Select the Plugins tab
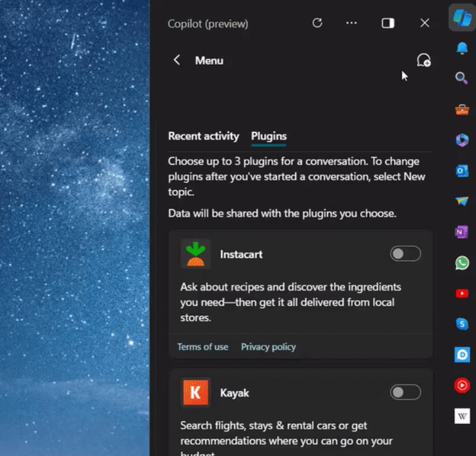Viewport: 476px width, 456px height. (x=269, y=136)
